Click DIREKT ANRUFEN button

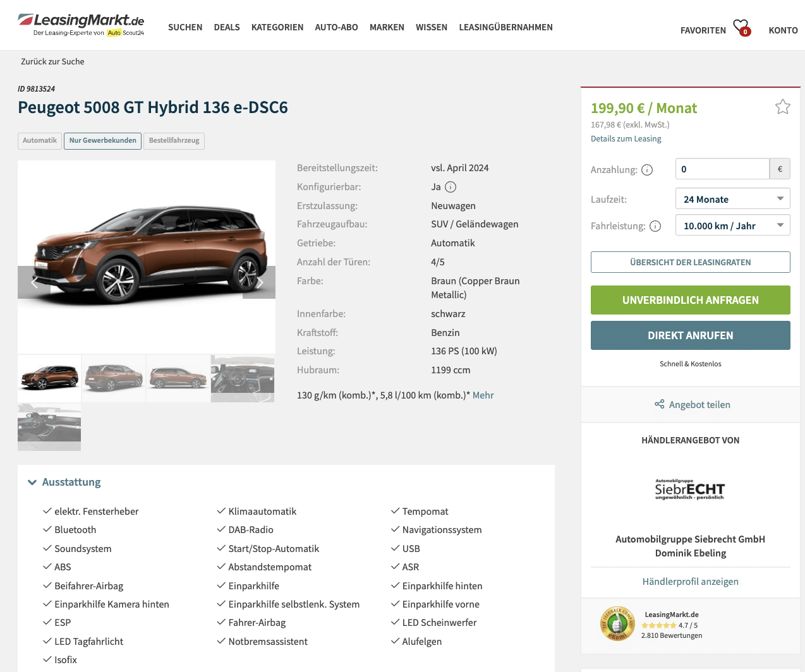691,335
